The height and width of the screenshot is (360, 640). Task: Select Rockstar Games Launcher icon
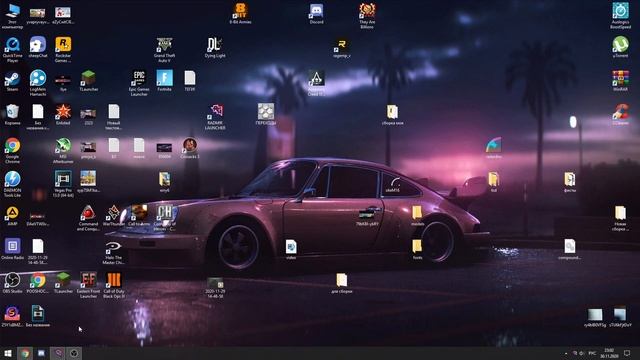tap(63, 49)
